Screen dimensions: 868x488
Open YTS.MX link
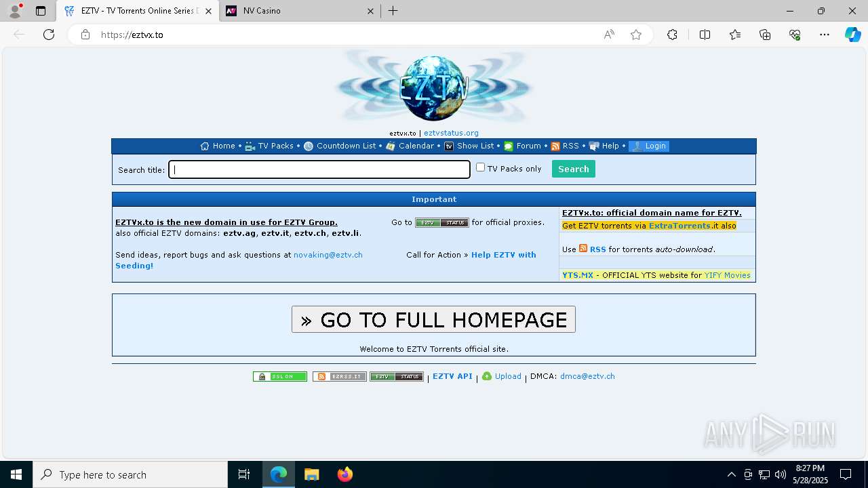point(578,275)
